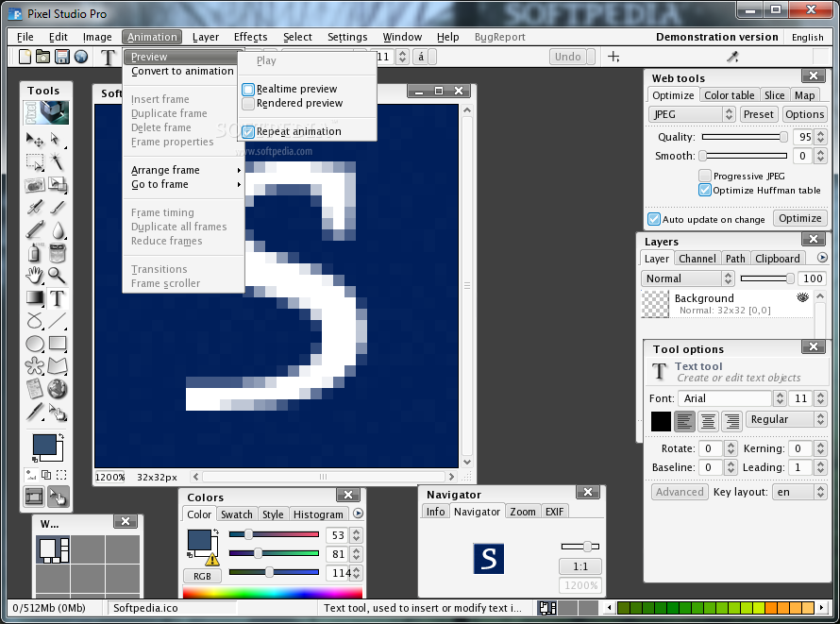Screen dimensions: 840x624
Task: Click the Rotate value field
Action: click(712, 448)
